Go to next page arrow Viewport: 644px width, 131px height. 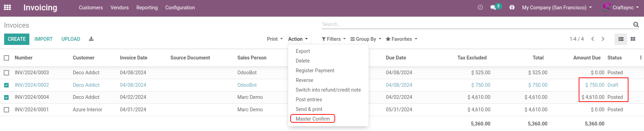click(603, 39)
